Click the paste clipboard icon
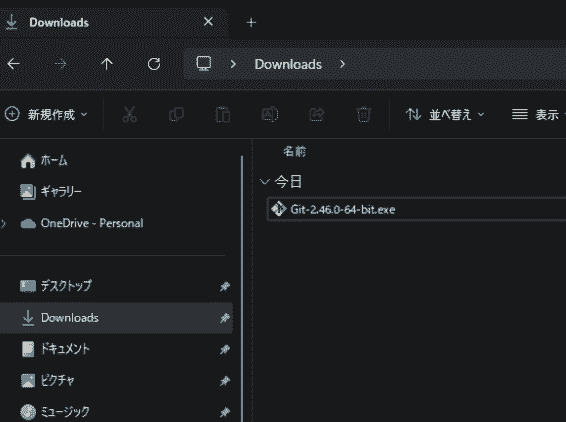 coord(223,114)
